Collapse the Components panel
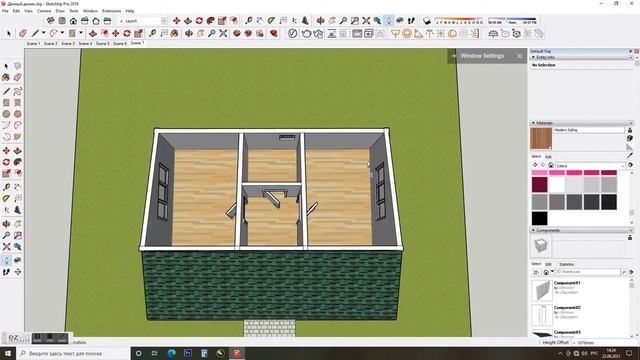Screen dimensions: 640x360 533,230
